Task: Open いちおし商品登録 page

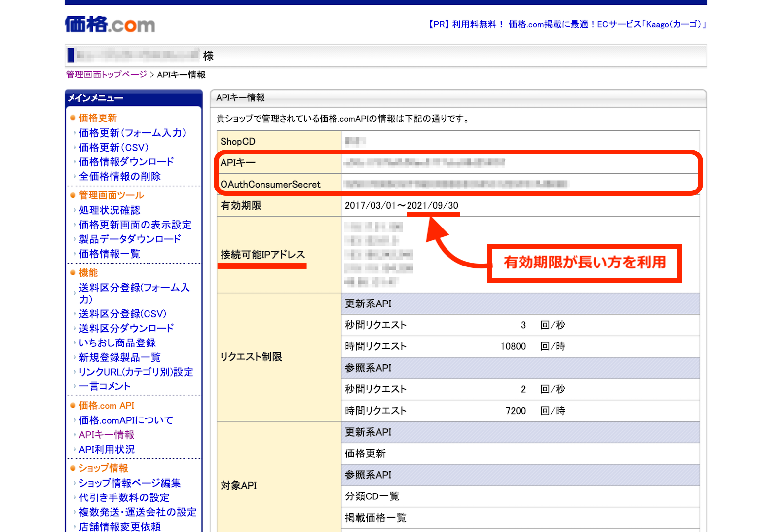Action: tap(117, 343)
